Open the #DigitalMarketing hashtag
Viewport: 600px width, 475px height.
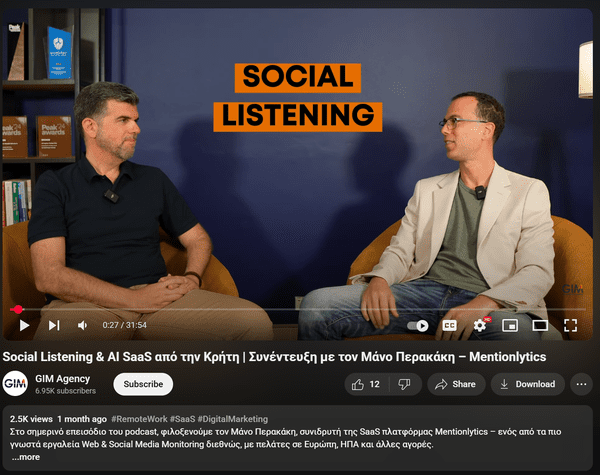[233, 419]
